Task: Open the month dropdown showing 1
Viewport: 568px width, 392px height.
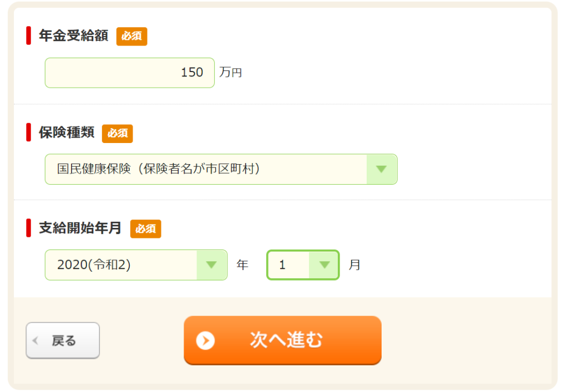Action: point(303,265)
